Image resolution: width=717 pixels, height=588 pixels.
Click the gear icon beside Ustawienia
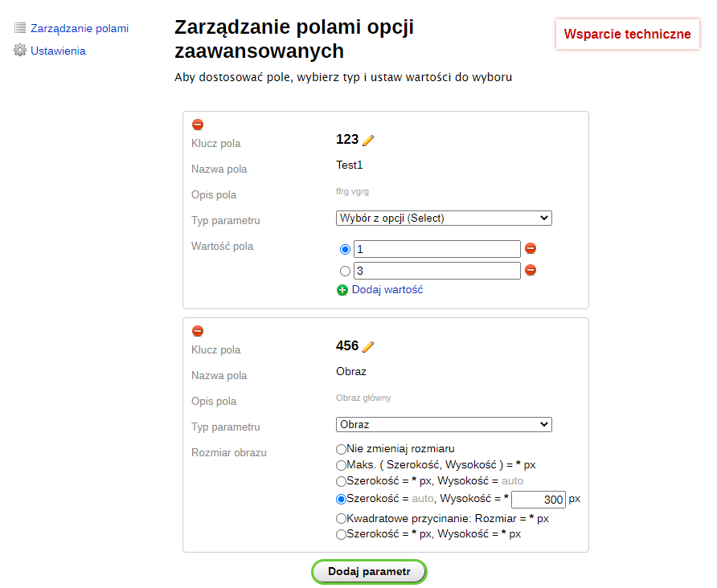[x=18, y=50]
